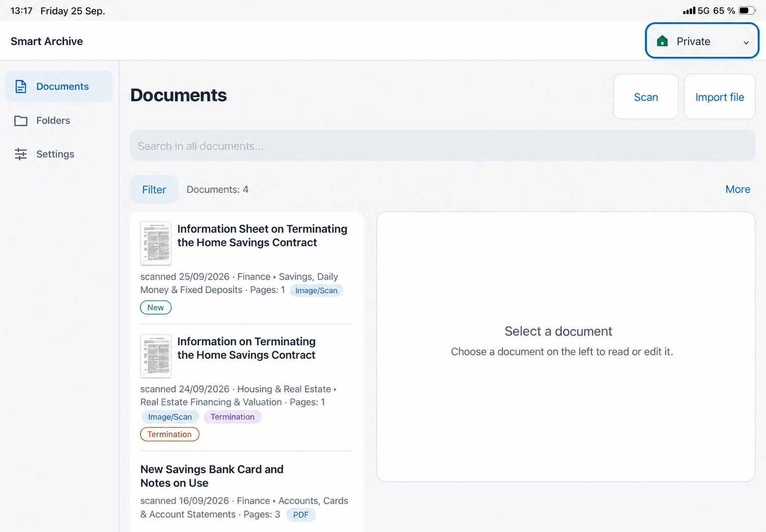Open thumbnail of Information on Terminating document
Screen dimensions: 766x532
pyautogui.click(x=156, y=356)
